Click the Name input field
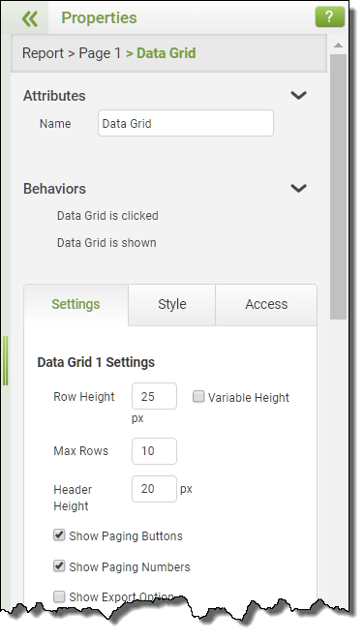364x641 pixels. tap(186, 123)
